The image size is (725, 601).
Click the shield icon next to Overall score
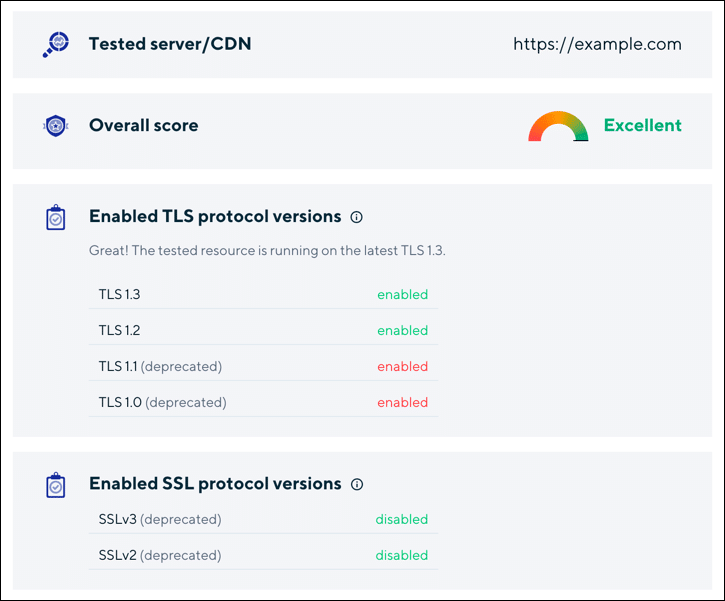coord(56,126)
